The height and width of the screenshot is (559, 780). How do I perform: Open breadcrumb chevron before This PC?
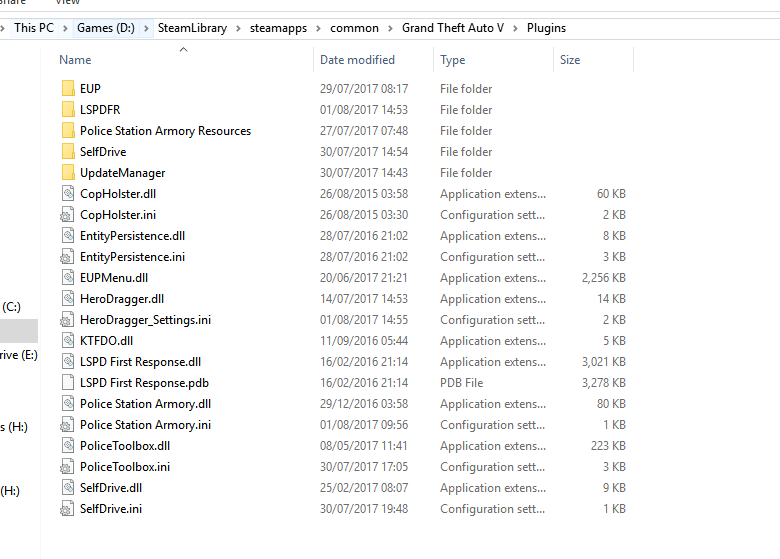(x=2, y=28)
